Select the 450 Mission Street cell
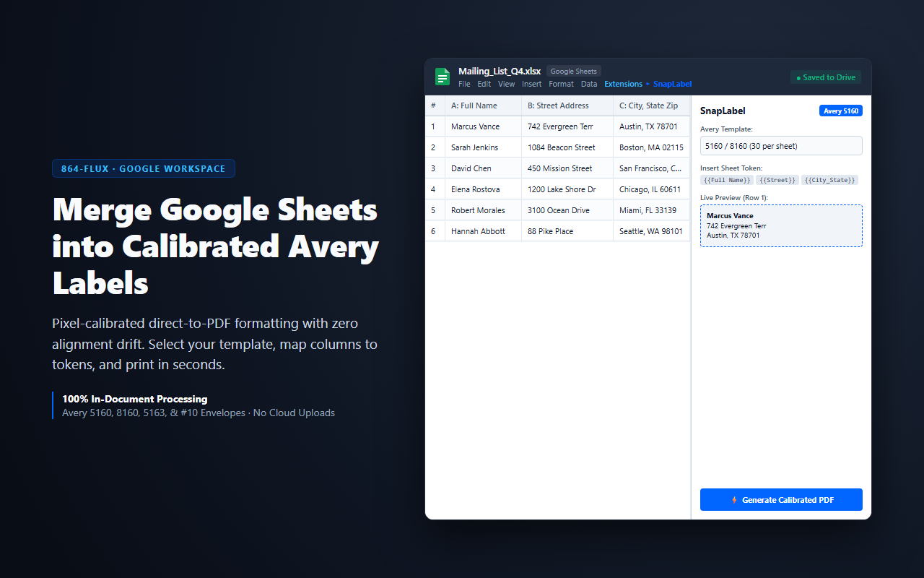Screen dimensions: 924x578 (567, 168)
